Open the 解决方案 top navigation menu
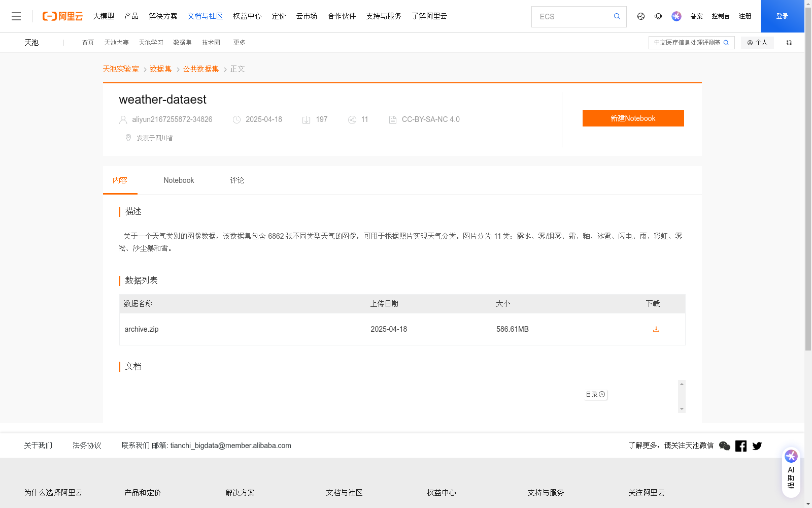Screen dimensions: 812x508 pos(163,16)
